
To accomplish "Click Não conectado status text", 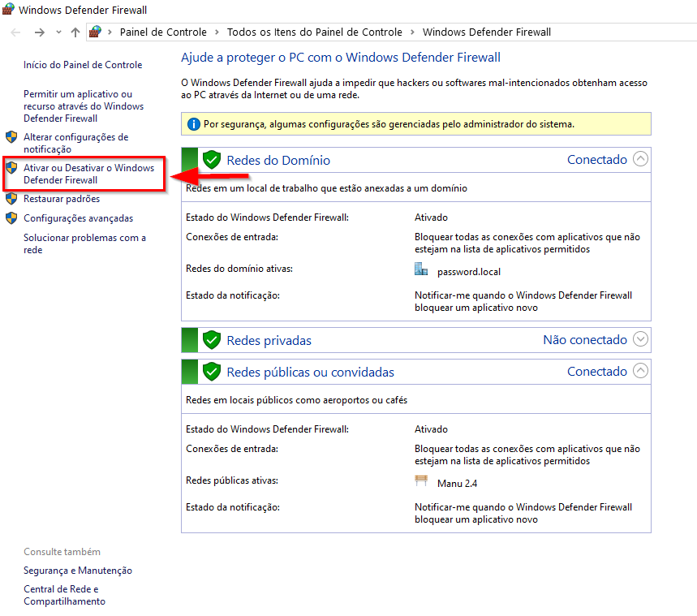I will pos(585,340).
